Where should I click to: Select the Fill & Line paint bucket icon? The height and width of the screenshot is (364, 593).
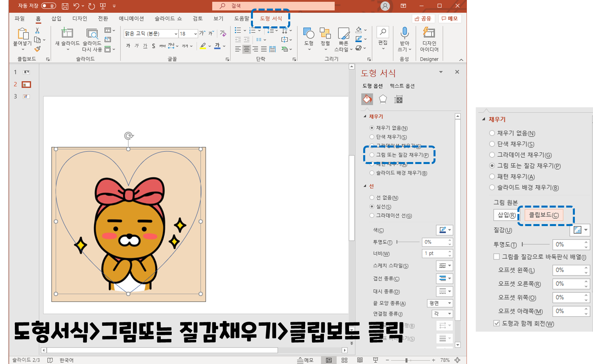tap(367, 99)
